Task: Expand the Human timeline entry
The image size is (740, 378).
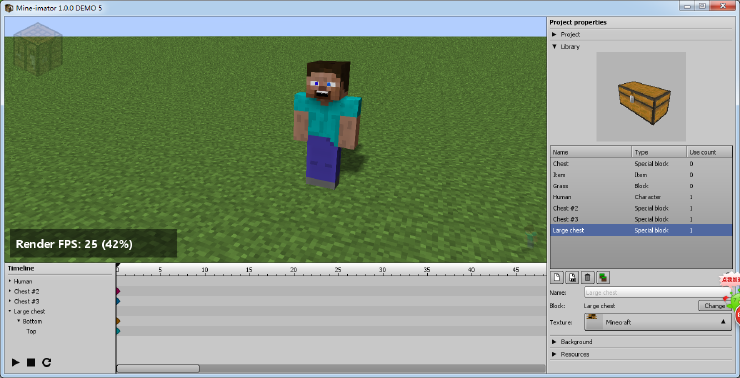Action: [10, 281]
